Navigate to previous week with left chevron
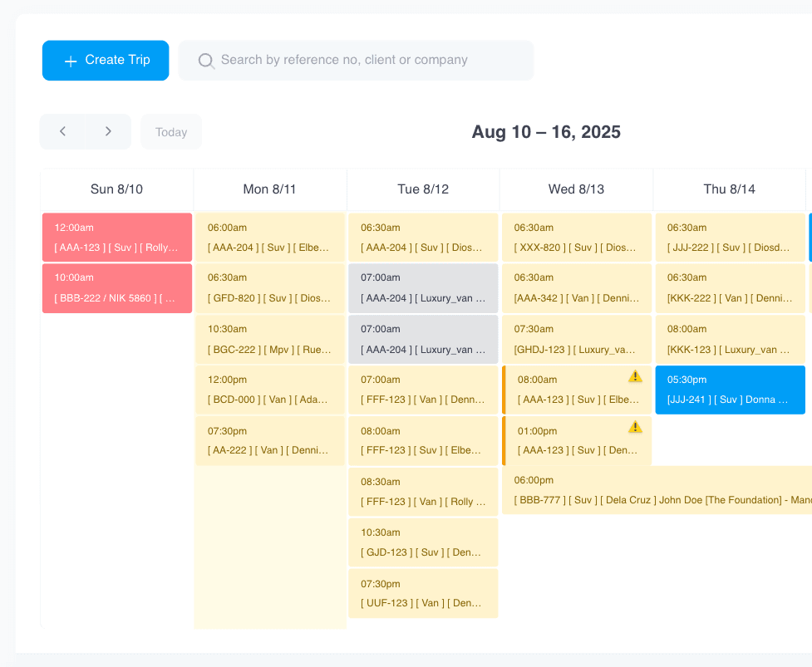This screenshot has width=812, height=667. tap(62, 130)
